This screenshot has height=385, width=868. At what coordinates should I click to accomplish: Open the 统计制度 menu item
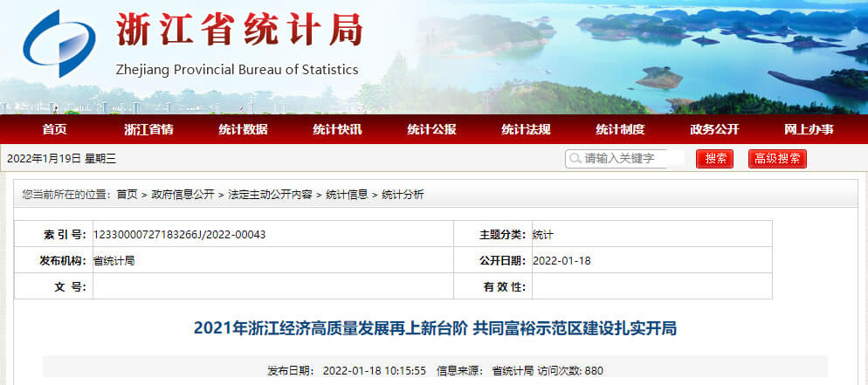[x=620, y=129]
